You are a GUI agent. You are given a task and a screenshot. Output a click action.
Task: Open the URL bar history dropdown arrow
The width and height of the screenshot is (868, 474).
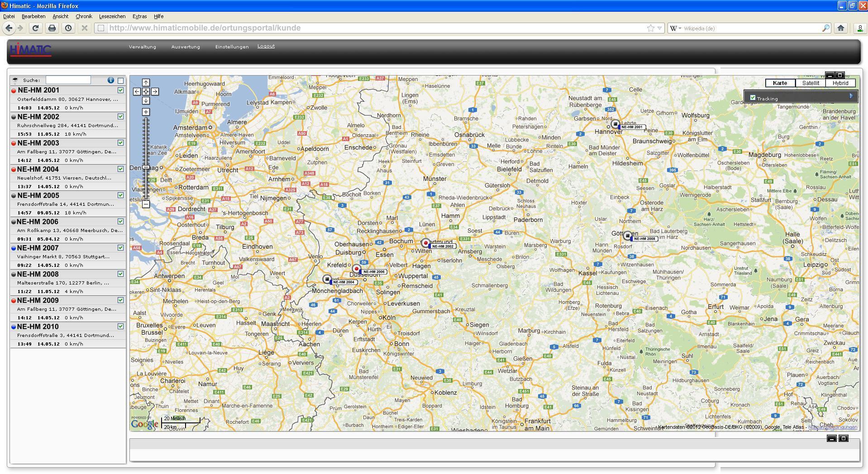(659, 28)
